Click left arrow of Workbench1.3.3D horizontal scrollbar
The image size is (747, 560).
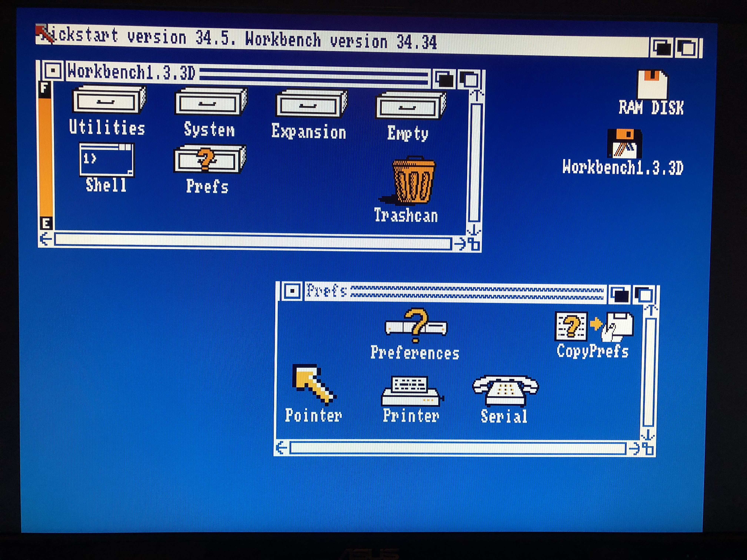click(46, 239)
